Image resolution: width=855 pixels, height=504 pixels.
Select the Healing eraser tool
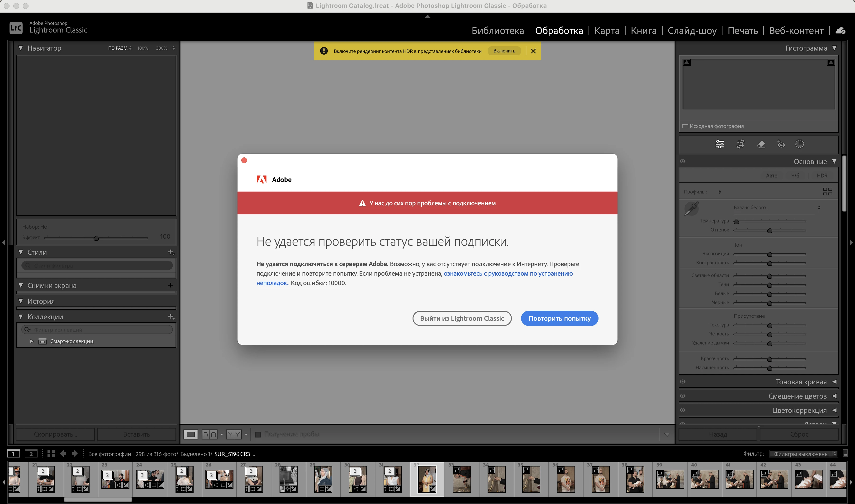pyautogui.click(x=761, y=144)
